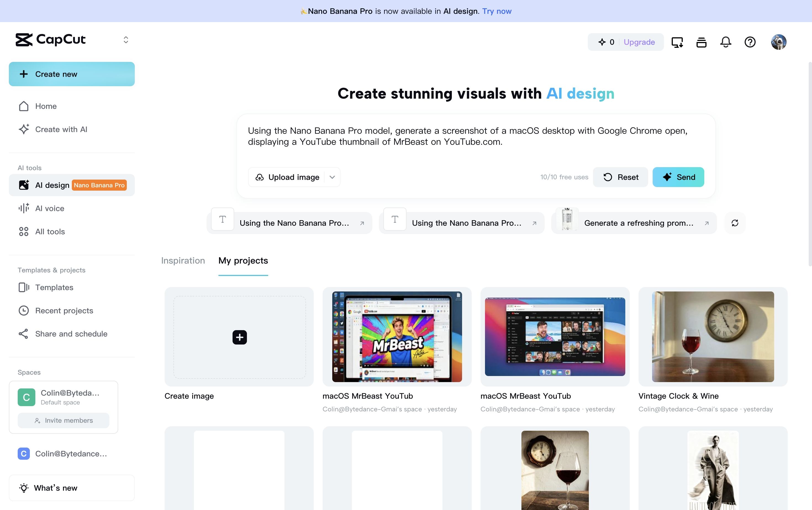812x510 pixels.
Task: Click the Nano Banana Pro orange badge
Action: point(99,185)
